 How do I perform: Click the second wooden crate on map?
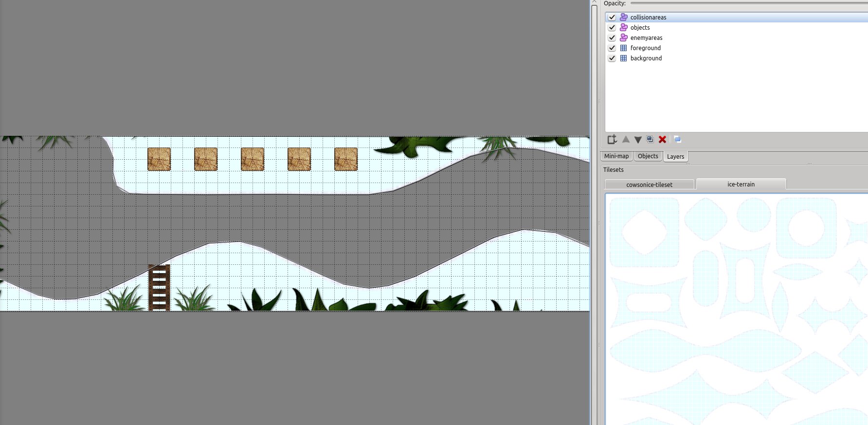point(206,159)
